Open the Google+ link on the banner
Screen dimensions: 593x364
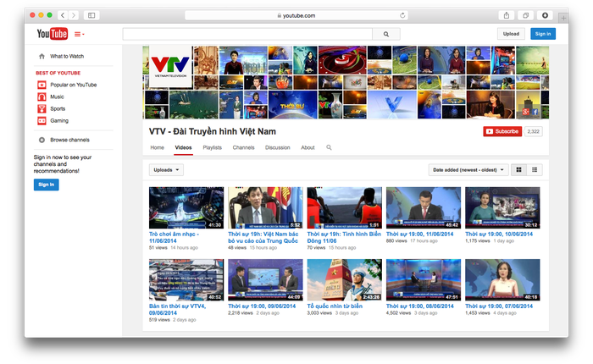pos(526,112)
